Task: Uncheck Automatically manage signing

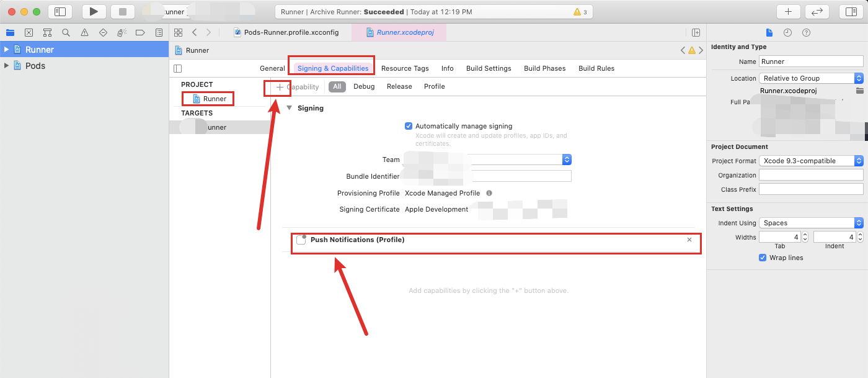Action: click(x=408, y=125)
